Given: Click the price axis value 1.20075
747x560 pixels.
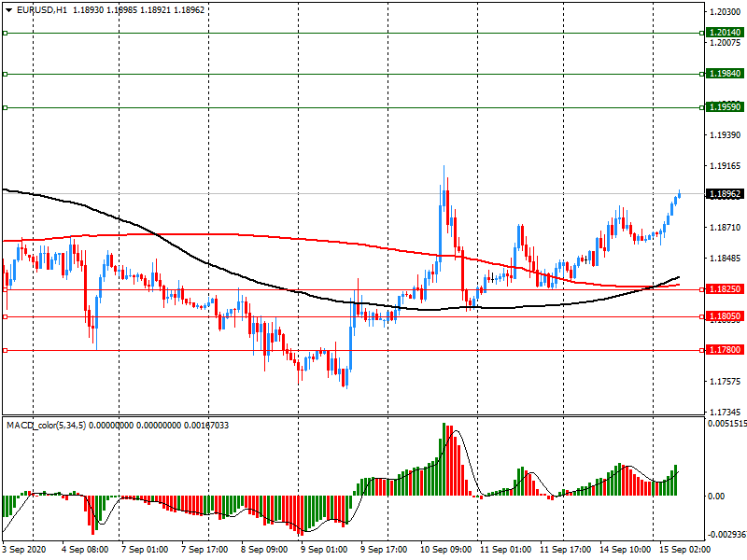Looking at the screenshot, I should pos(725,43).
